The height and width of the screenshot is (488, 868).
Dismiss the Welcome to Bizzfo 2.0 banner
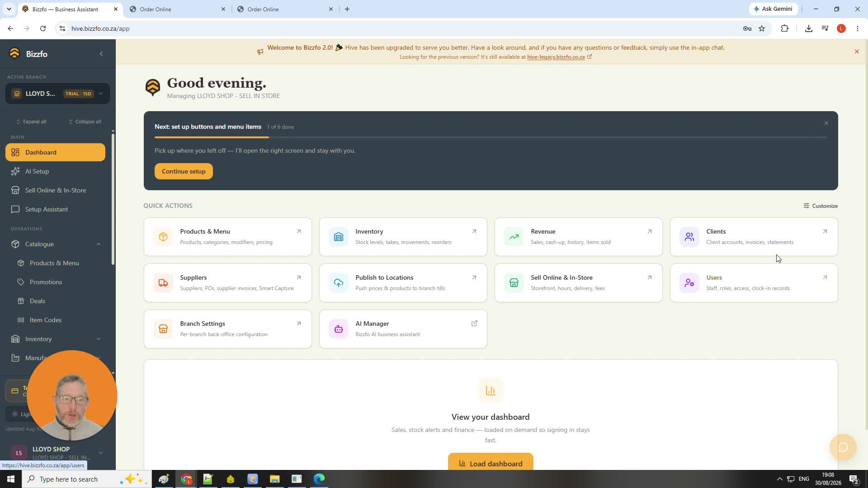(857, 52)
